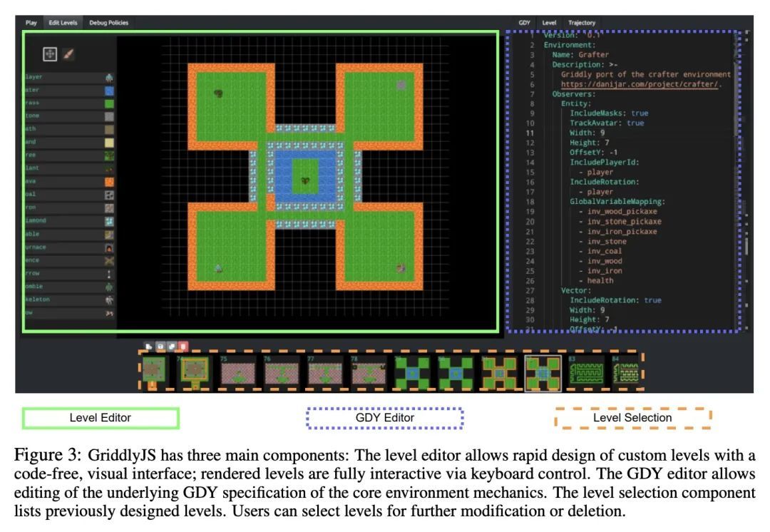Select the tree tile icon
The image size is (770, 532).
pos(109,155)
